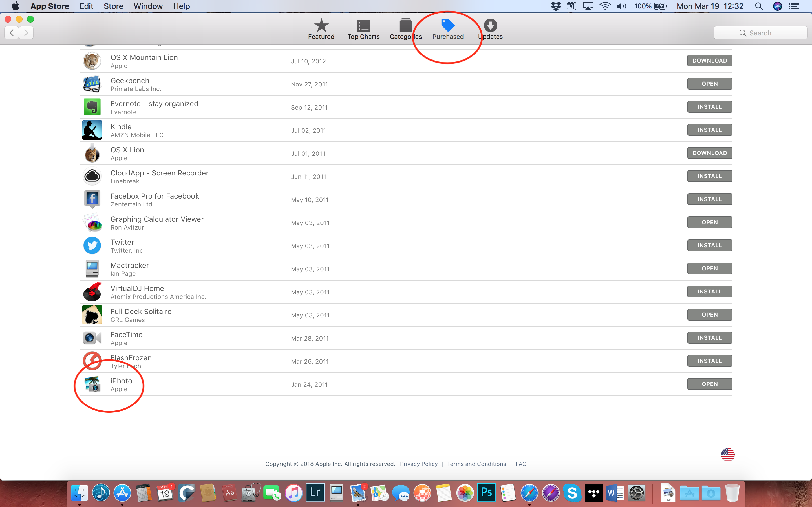
Task: Click the Twitter bird app icon
Action: pos(92,245)
